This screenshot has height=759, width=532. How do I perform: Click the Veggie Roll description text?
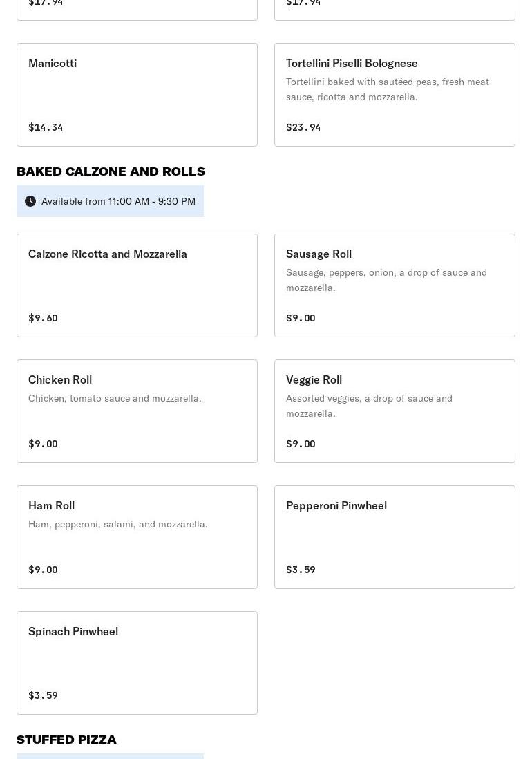[x=369, y=406]
